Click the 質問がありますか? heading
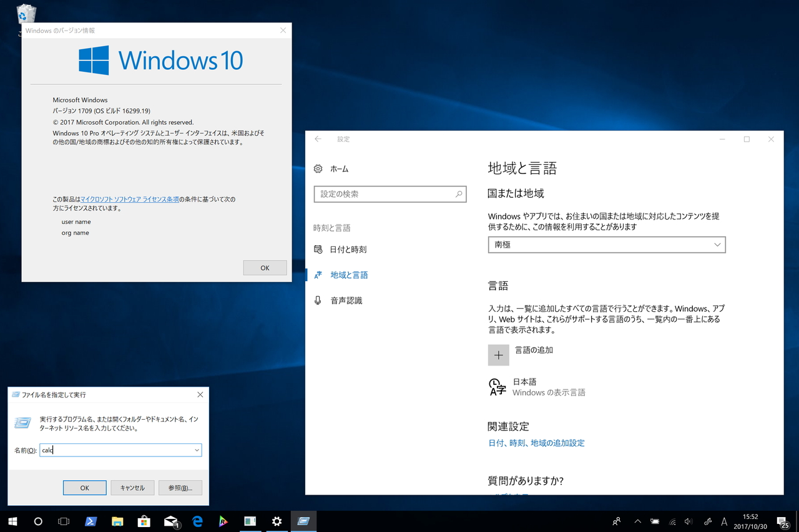The image size is (799, 532). tap(526, 481)
